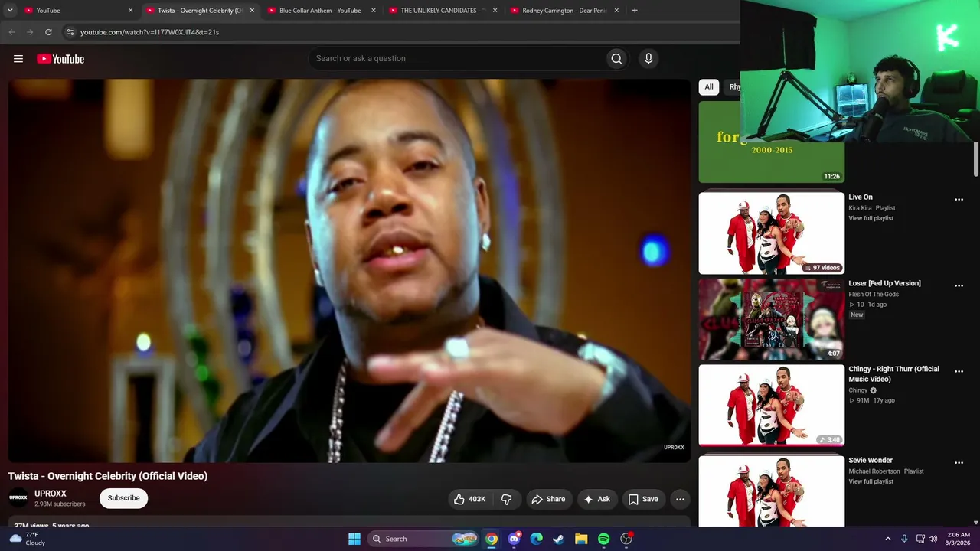980x551 pixels.
Task: Show hidden system tray icons
Action: 887,539
